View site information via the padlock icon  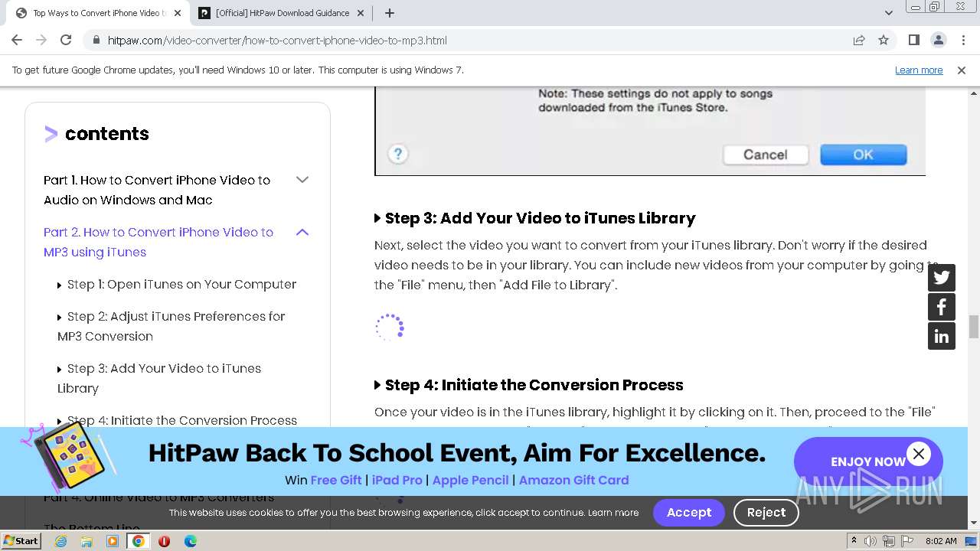pyautogui.click(x=96, y=40)
